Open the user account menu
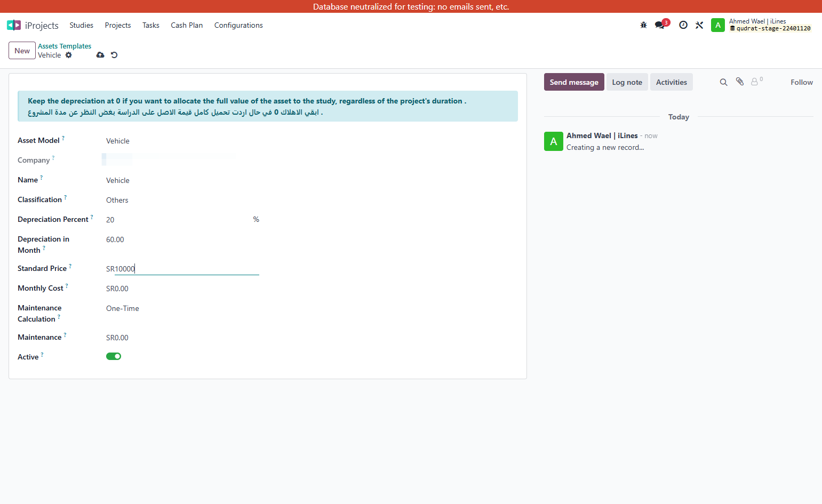 [x=761, y=25]
